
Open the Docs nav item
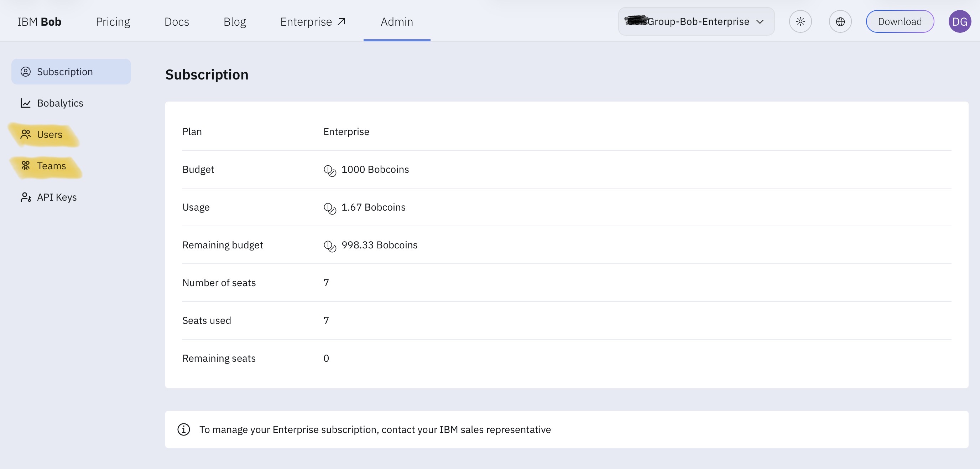[177, 22]
